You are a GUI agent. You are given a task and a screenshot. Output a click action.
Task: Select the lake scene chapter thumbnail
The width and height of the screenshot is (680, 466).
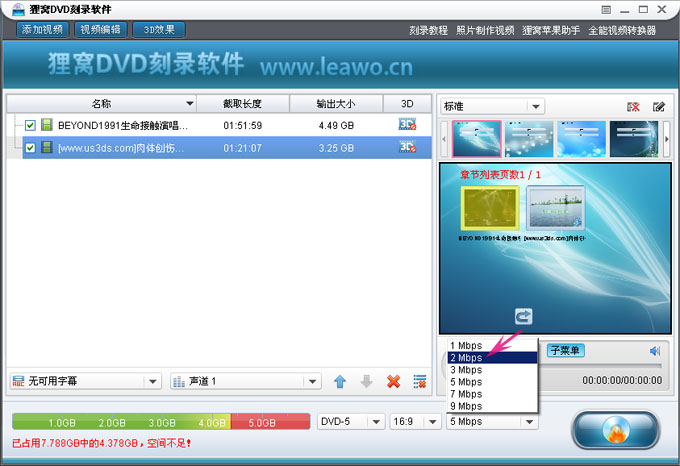pyautogui.click(x=556, y=208)
